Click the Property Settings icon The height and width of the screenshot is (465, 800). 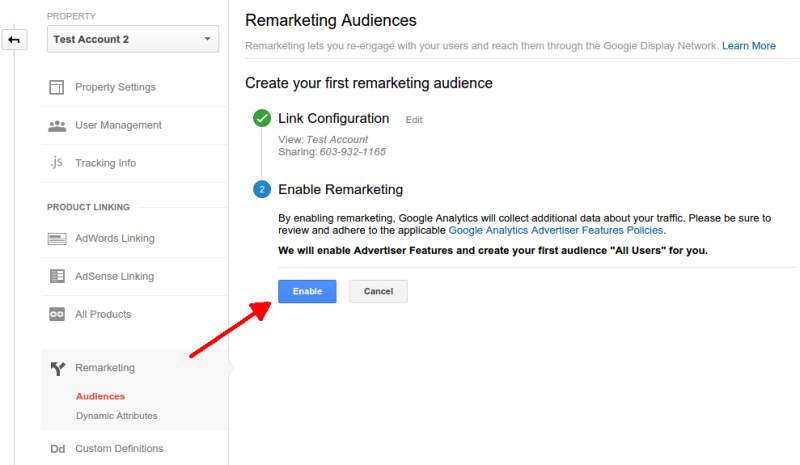coord(57,87)
